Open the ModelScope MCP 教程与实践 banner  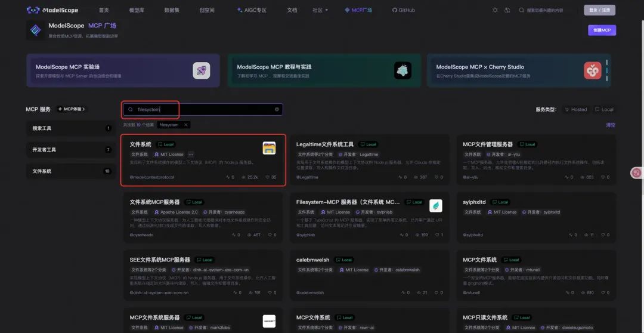[324, 70]
